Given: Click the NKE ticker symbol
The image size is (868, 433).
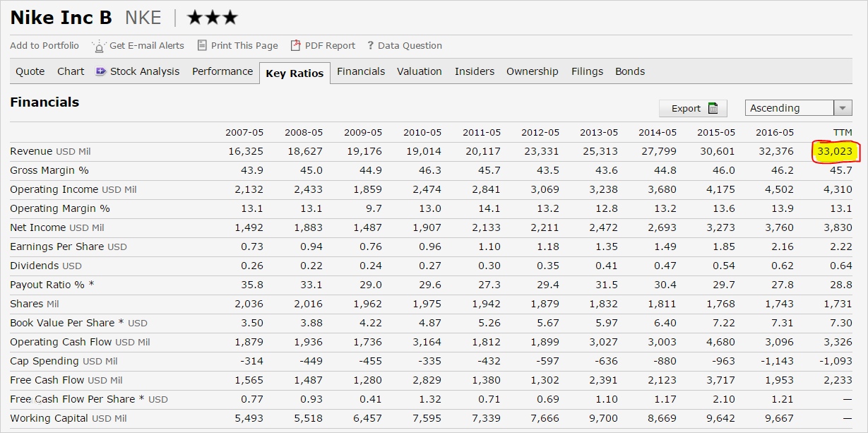Looking at the screenshot, I should pos(143,18).
